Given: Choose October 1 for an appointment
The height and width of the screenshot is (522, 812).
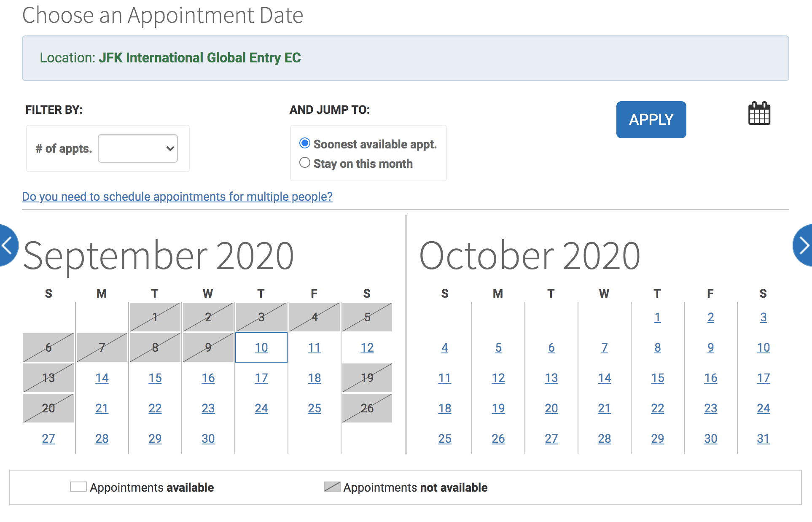Looking at the screenshot, I should [x=657, y=318].
